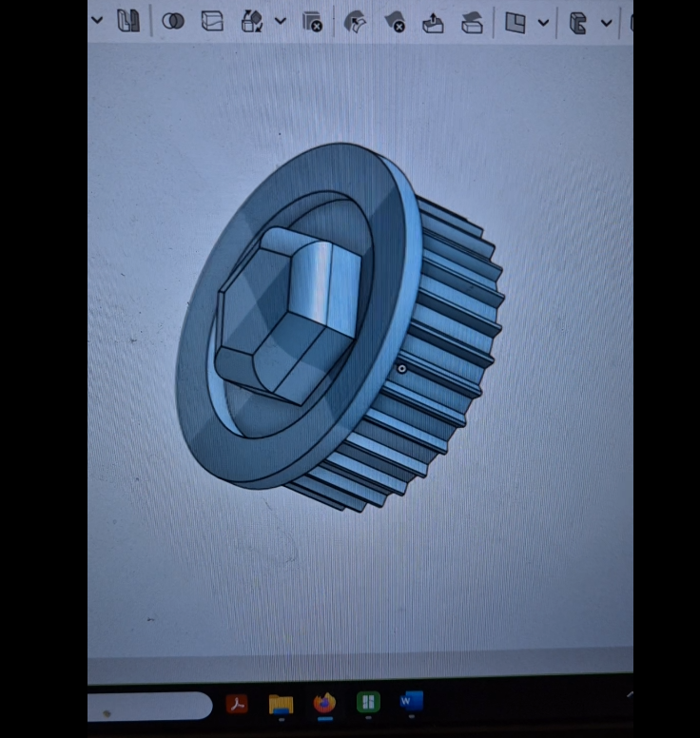Select the Replace face tool
The width and height of the screenshot is (700, 738).
(x=472, y=22)
